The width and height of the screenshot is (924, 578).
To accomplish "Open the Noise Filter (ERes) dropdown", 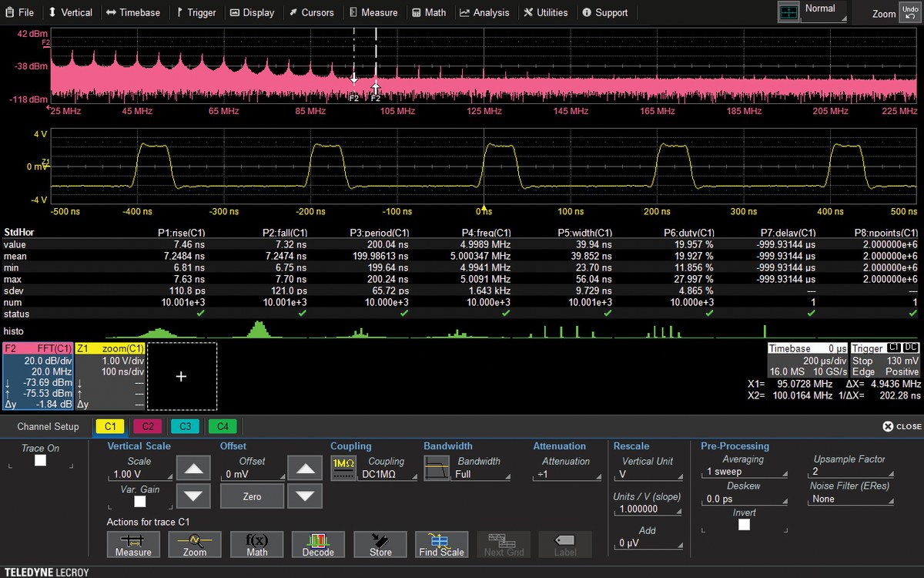I will 850,499.
